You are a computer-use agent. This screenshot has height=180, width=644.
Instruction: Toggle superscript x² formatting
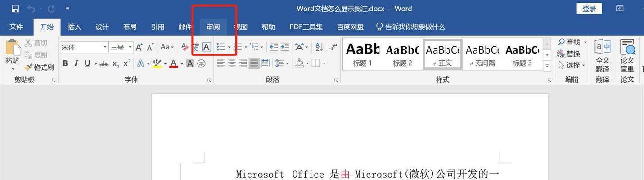click(x=127, y=63)
